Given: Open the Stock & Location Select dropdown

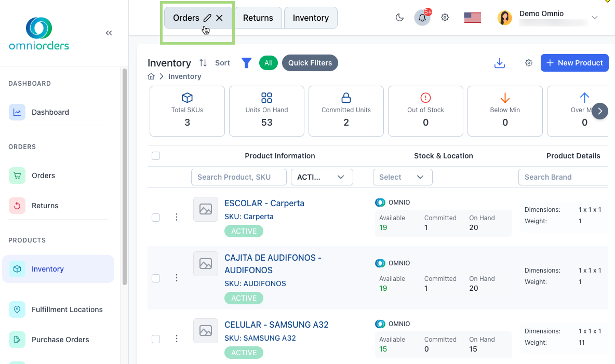Looking at the screenshot, I should click(x=402, y=177).
